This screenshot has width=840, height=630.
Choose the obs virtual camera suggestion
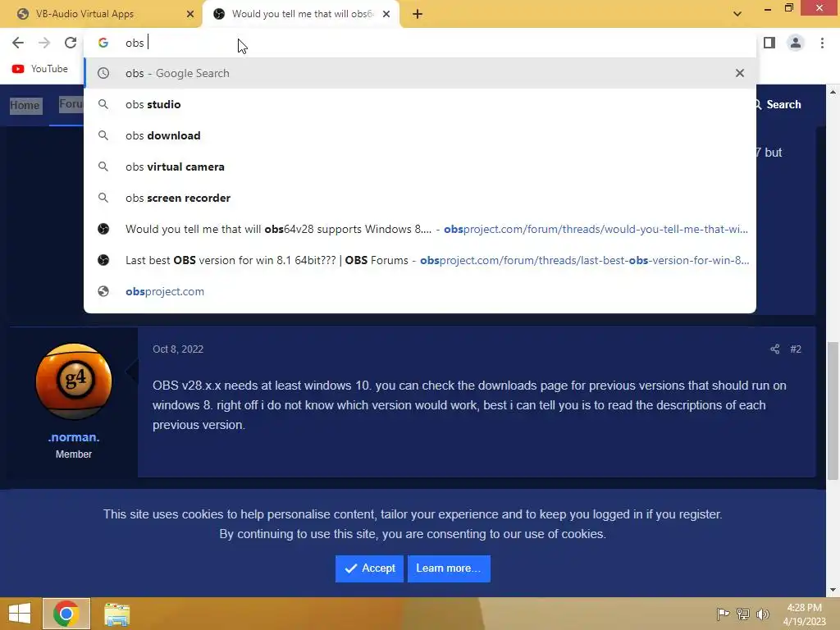click(420, 167)
